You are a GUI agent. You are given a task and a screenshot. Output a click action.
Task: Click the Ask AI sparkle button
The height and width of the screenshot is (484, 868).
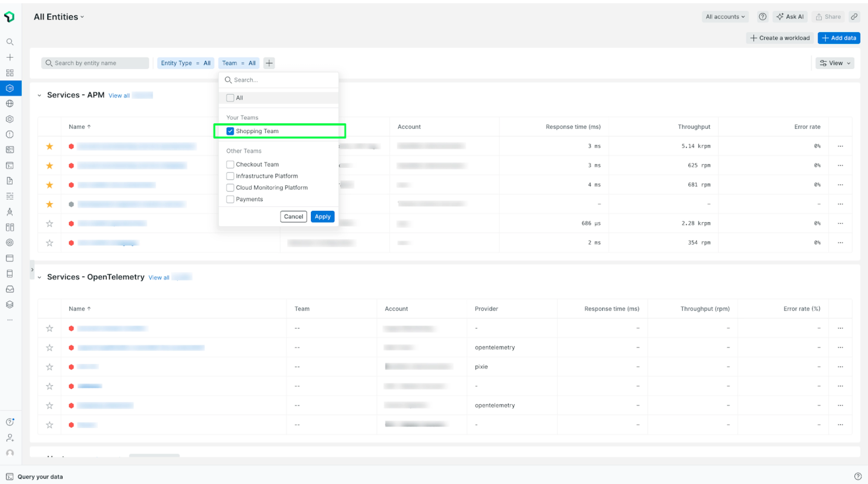pyautogui.click(x=790, y=17)
